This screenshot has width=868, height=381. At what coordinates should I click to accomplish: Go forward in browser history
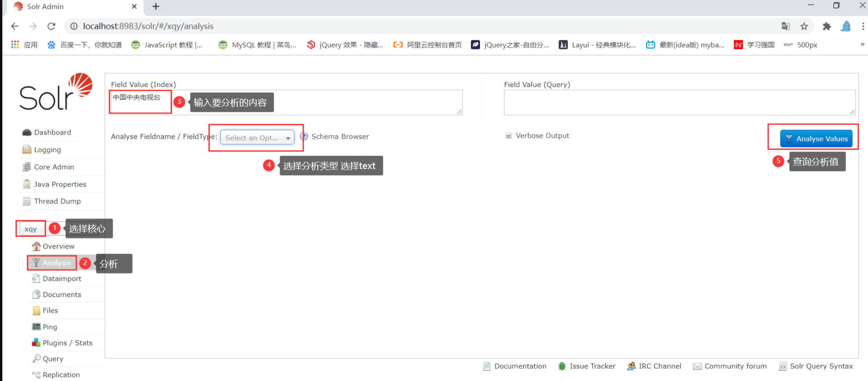[33, 26]
